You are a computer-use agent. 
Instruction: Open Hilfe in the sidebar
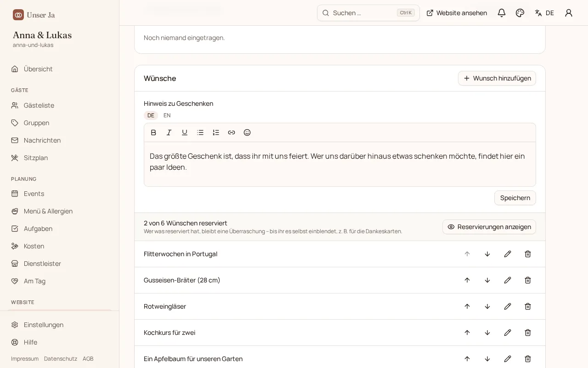[60, 342]
